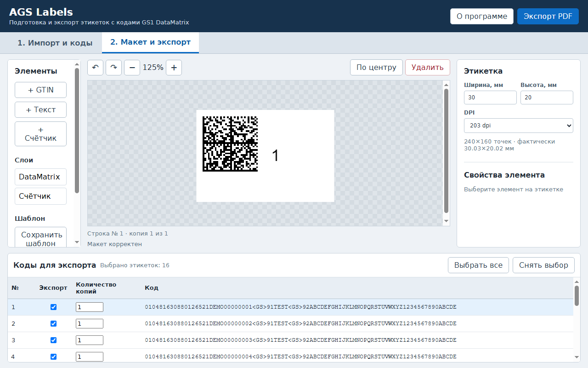Click the Макет корректен status text

114,244
